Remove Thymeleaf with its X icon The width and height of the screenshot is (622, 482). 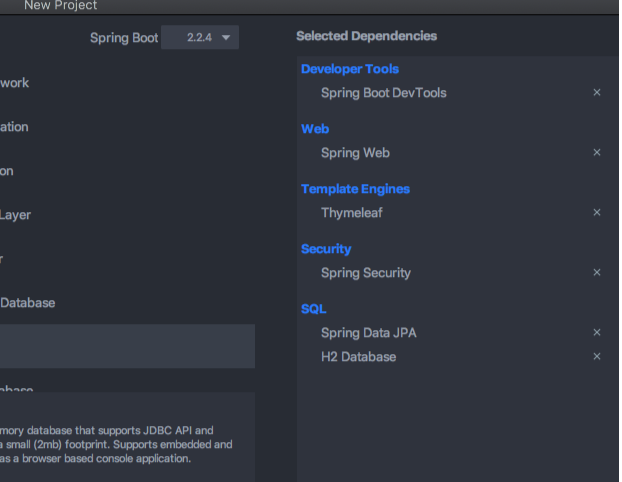pos(597,212)
